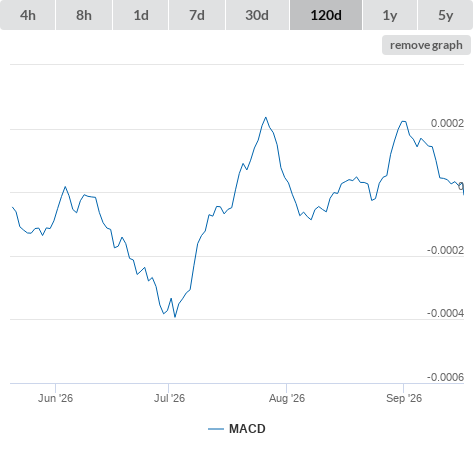Screen dimensions: 474x455
Task: Click the MACD line's lowest trough near Jul '26
Action: click(x=175, y=316)
